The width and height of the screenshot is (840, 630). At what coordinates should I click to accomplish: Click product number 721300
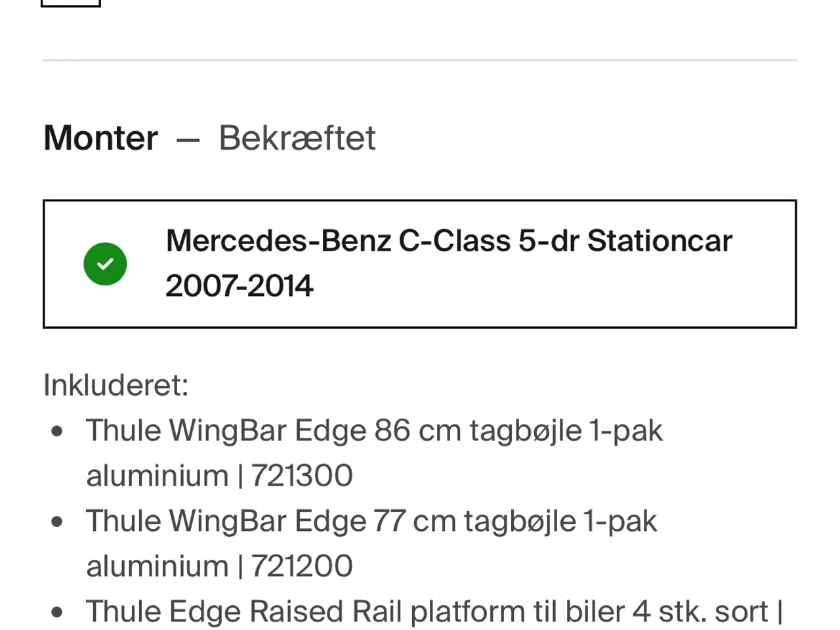(x=302, y=476)
